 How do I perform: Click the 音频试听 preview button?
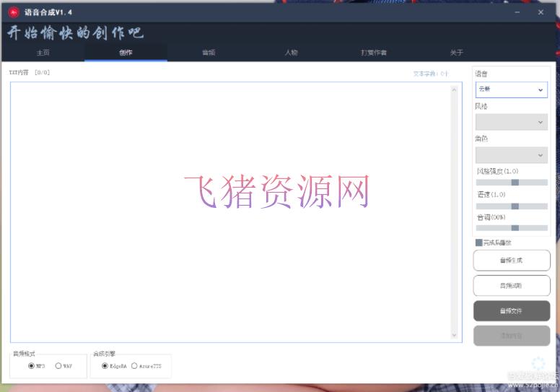[x=512, y=285]
